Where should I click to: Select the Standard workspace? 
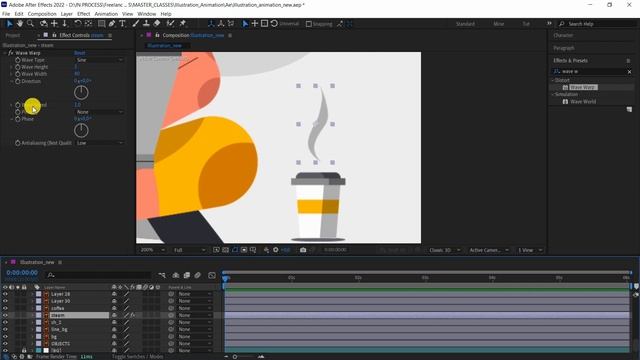[x=465, y=24]
